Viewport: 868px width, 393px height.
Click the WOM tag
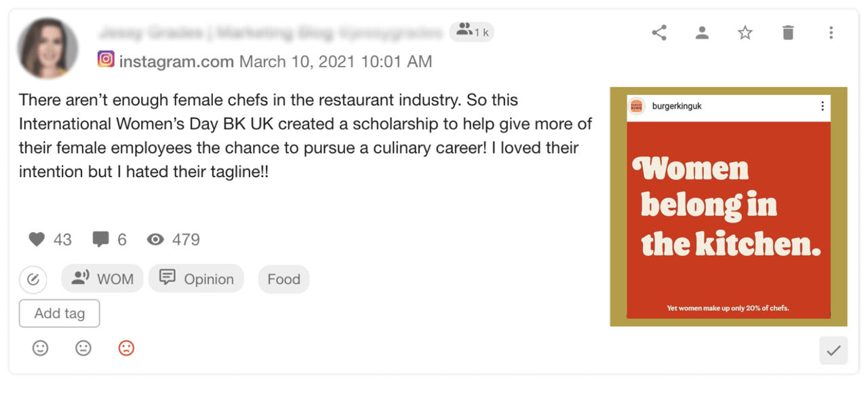(102, 279)
